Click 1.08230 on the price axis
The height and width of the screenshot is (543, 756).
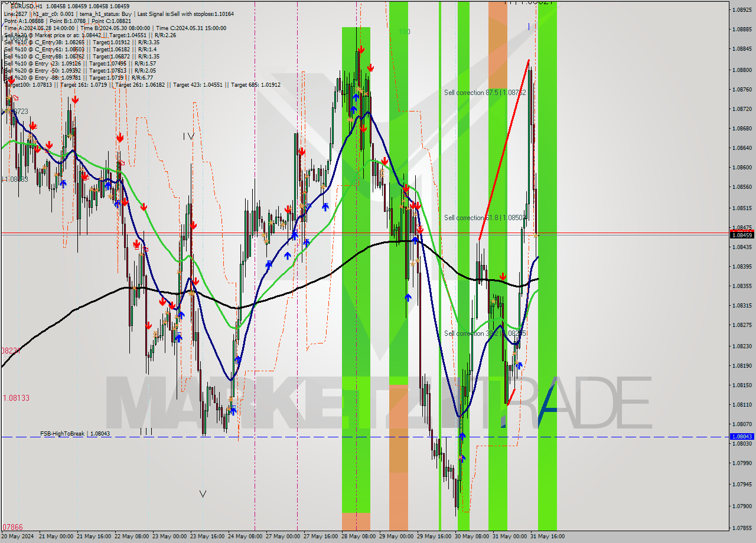pyautogui.click(x=742, y=346)
